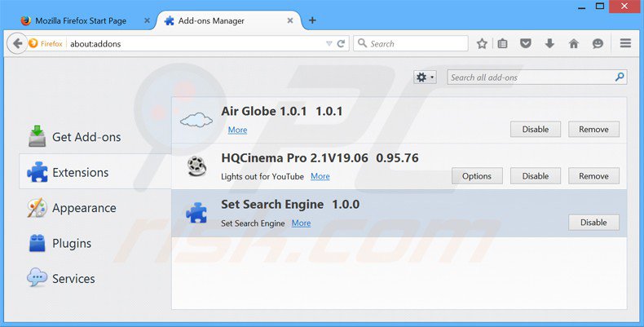Image resolution: width=644 pixels, height=327 pixels.
Task: Go back with the back arrow button
Action: 17,43
